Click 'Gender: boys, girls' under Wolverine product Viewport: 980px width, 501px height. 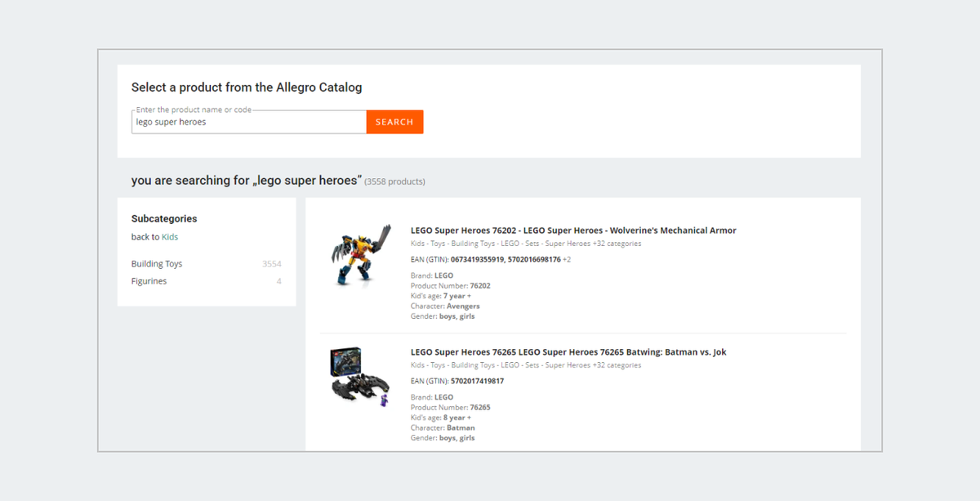(x=443, y=316)
